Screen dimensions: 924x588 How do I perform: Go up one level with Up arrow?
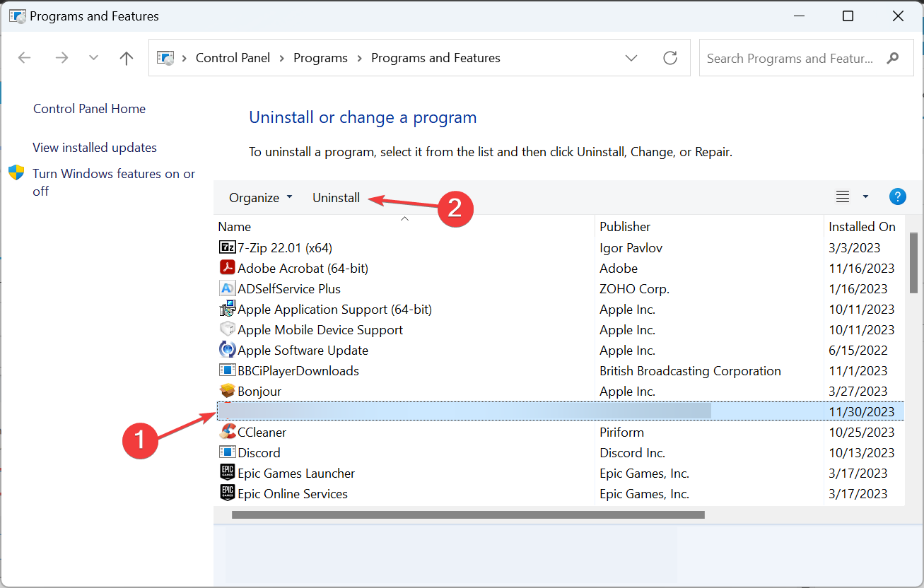(127, 58)
